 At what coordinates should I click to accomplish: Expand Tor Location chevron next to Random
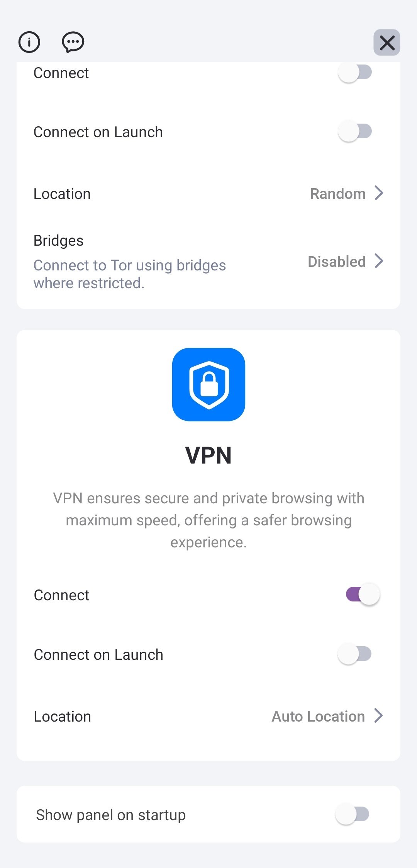[379, 193]
